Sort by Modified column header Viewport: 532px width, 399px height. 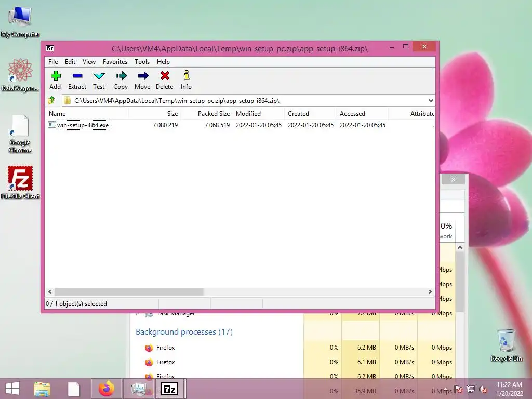[x=259, y=114]
